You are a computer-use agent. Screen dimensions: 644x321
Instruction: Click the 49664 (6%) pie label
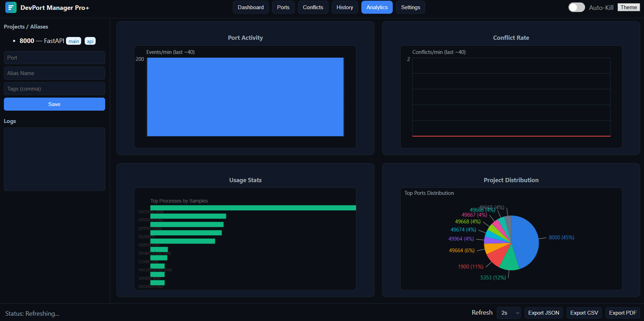tap(462, 251)
